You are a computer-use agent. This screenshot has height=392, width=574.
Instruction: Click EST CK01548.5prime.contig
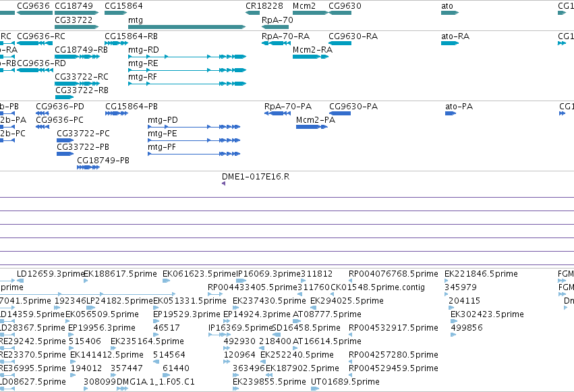pyautogui.click(x=378, y=287)
